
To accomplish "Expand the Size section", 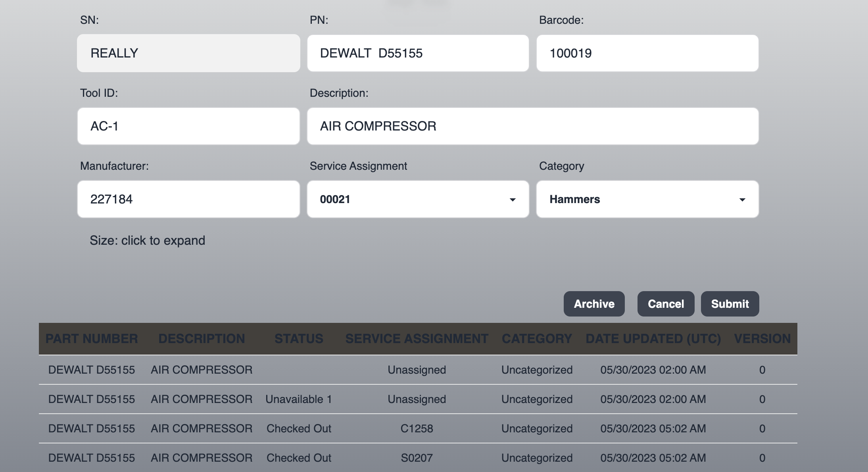I will (147, 240).
